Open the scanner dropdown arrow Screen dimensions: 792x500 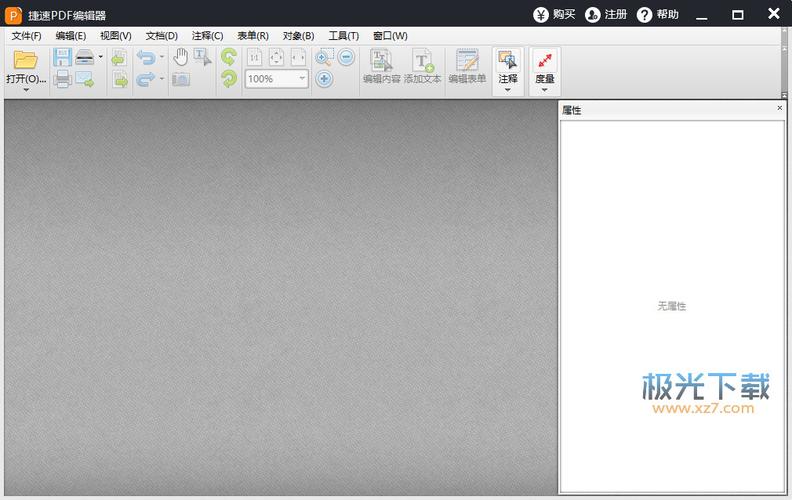point(101,57)
